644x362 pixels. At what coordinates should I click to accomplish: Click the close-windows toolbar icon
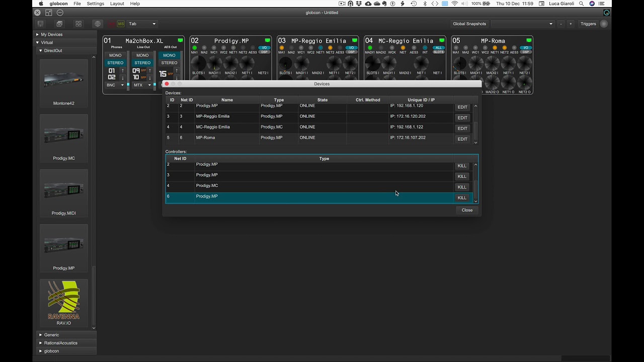(59, 24)
